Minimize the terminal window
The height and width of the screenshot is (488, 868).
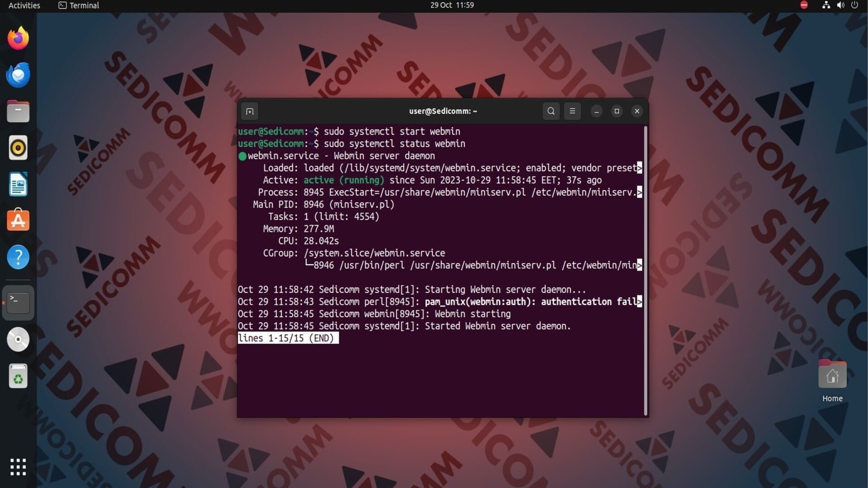[x=597, y=111]
